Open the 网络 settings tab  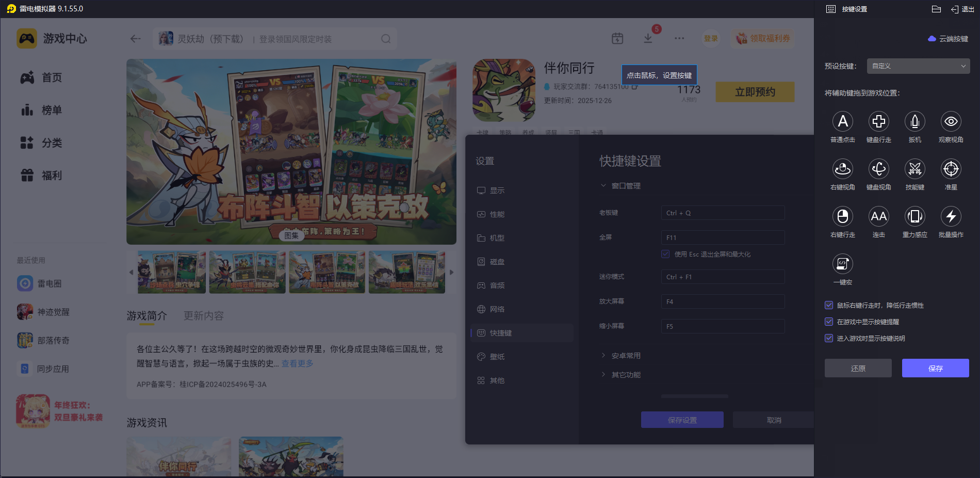522,309
